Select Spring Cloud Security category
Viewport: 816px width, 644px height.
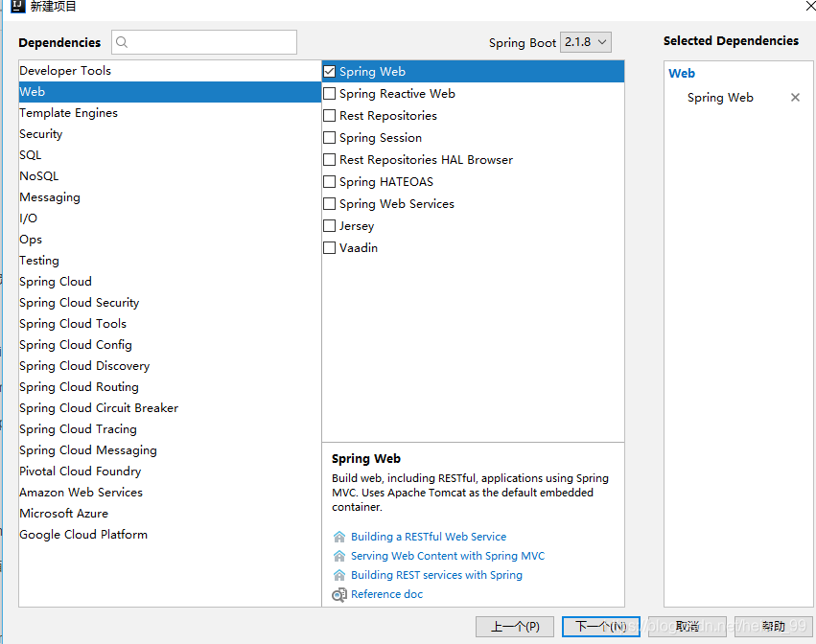(170, 302)
